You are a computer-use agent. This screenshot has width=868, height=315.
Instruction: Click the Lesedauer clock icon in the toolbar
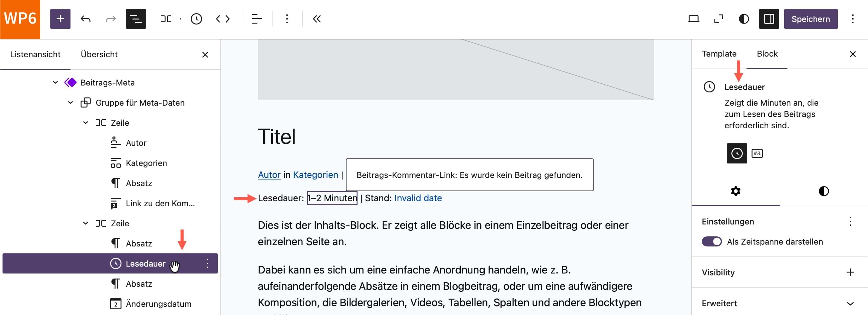pos(196,19)
